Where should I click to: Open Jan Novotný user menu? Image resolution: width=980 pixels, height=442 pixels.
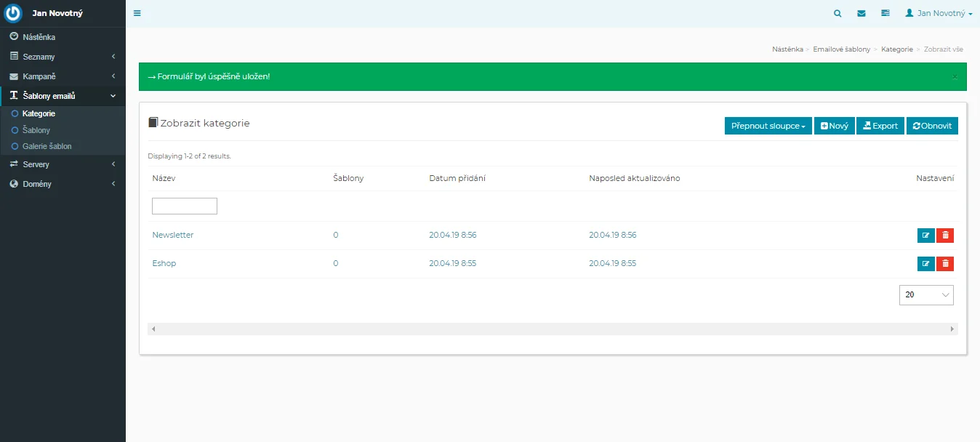[938, 13]
